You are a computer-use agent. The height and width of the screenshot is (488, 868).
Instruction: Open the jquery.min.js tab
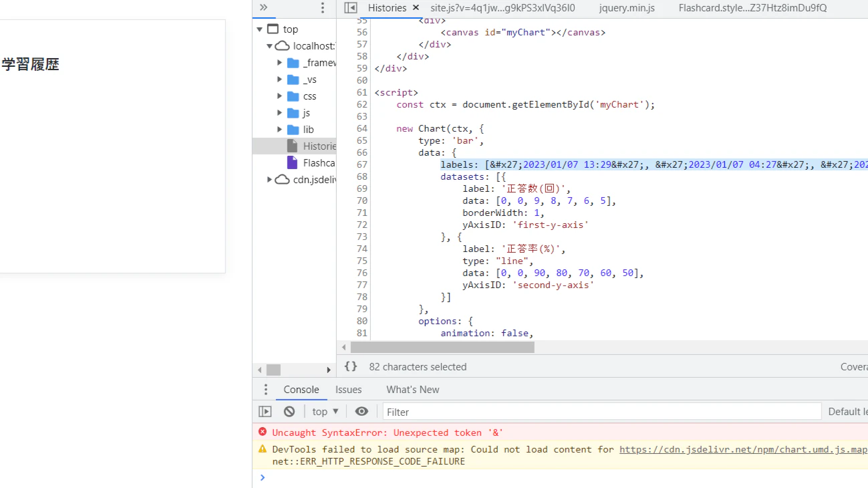[x=627, y=8]
